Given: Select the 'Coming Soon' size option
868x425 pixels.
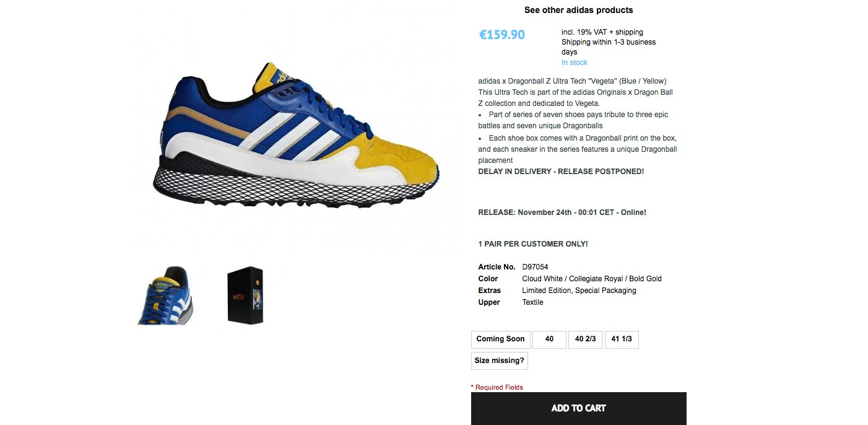Looking at the screenshot, I should 500,340.
